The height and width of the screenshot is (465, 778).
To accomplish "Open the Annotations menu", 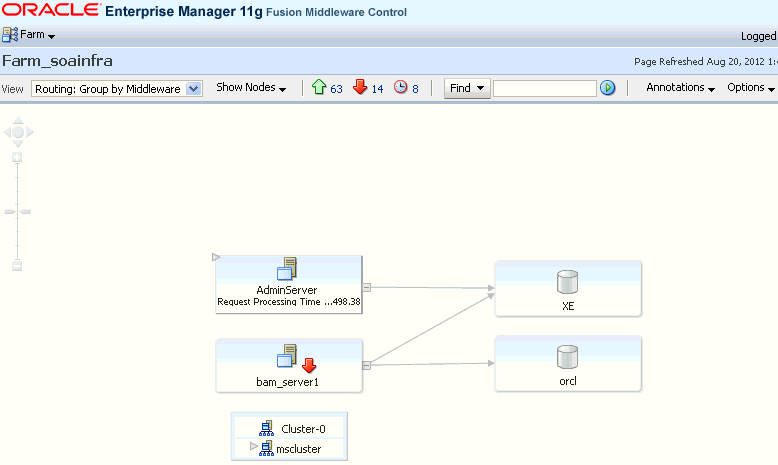I will point(680,87).
